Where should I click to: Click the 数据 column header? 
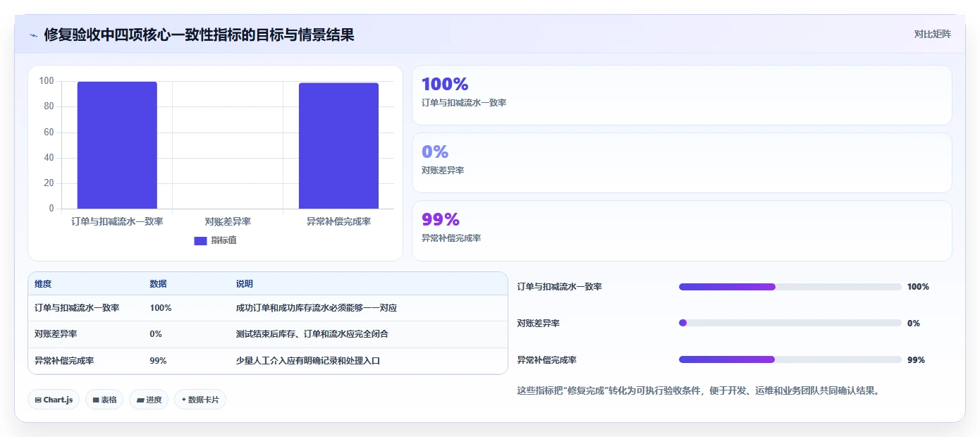coord(159,284)
